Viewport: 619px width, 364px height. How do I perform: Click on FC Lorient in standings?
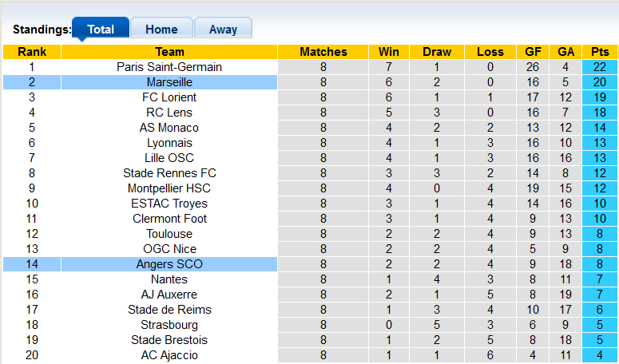[x=169, y=97]
